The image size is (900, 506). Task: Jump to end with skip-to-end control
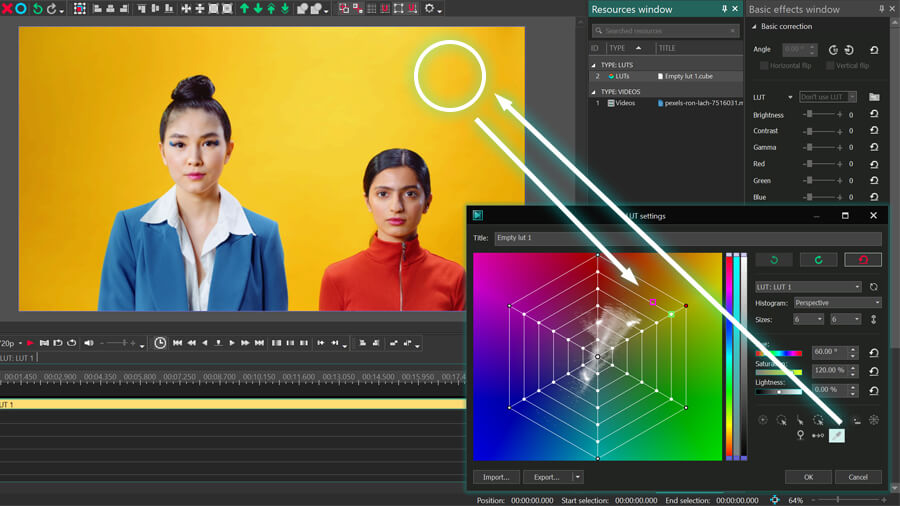(259, 343)
